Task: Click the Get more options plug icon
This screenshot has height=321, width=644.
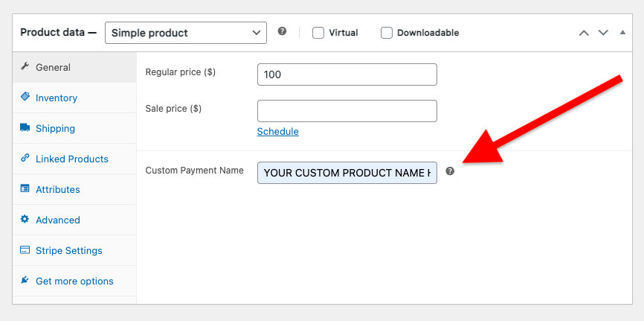Action: (25, 281)
